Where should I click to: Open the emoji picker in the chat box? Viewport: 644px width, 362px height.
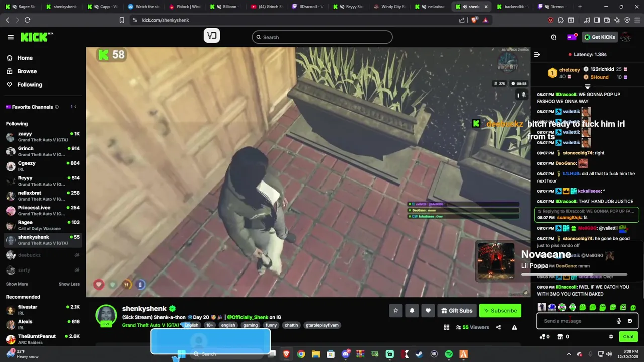630,321
